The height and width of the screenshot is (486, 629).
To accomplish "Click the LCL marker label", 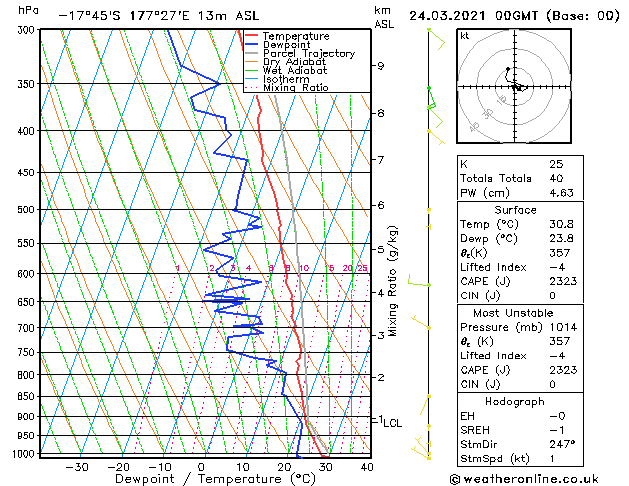I will pyautogui.click(x=392, y=423).
